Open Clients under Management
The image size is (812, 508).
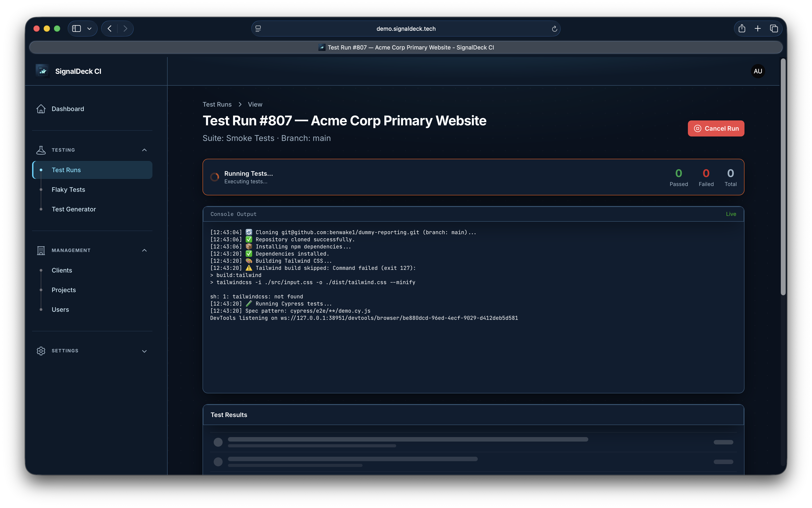pyautogui.click(x=62, y=270)
